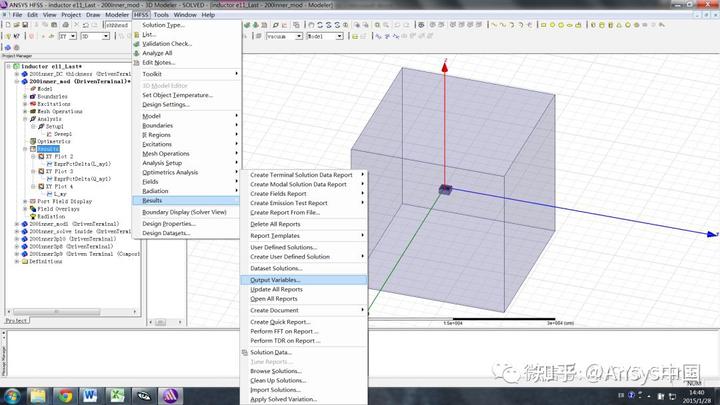
Task: Click the Excitations icon in project tree
Action: click(33, 104)
